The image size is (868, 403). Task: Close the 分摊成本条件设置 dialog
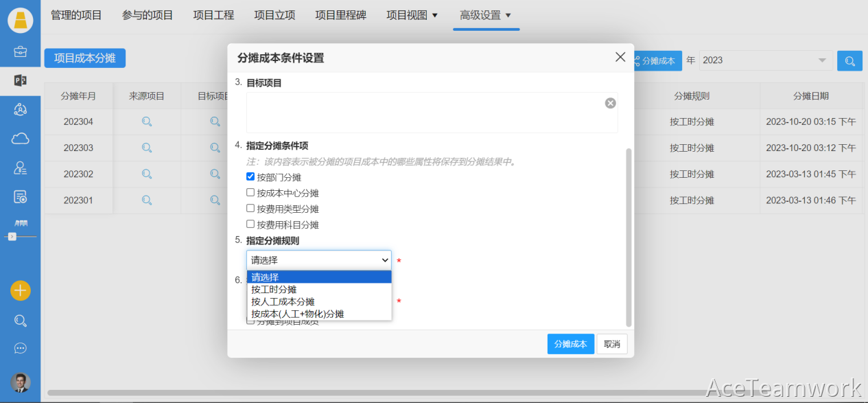[x=620, y=58]
